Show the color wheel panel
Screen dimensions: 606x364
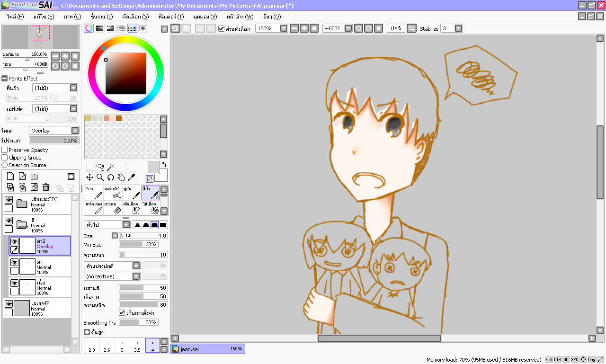coord(89,28)
